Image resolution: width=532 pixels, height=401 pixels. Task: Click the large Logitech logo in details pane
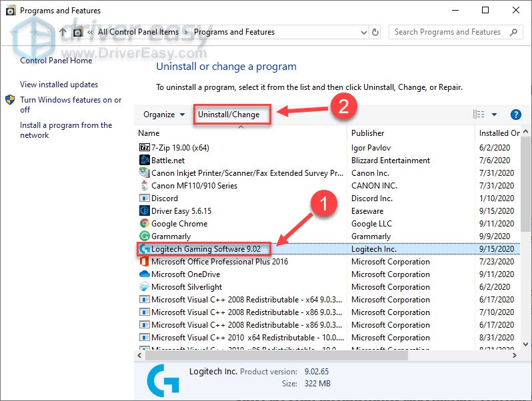(x=163, y=380)
